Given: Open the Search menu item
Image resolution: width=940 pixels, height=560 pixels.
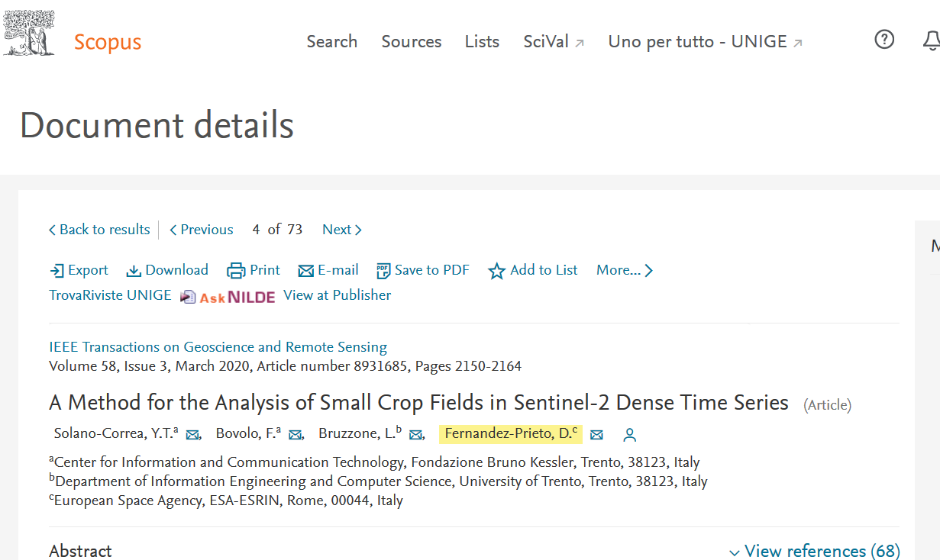Looking at the screenshot, I should (332, 41).
